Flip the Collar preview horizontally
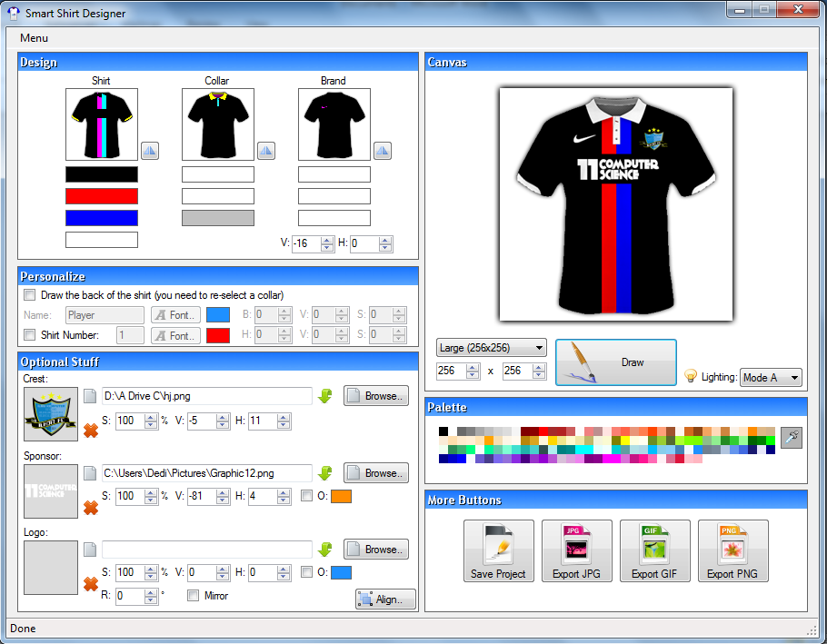827x644 pixels. [265, 150]
